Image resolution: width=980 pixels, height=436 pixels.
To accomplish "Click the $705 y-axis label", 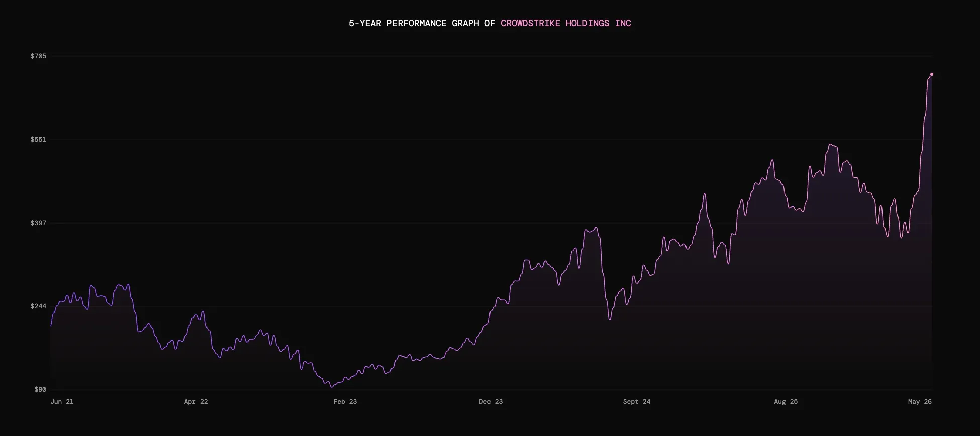I will pos(38,56).
